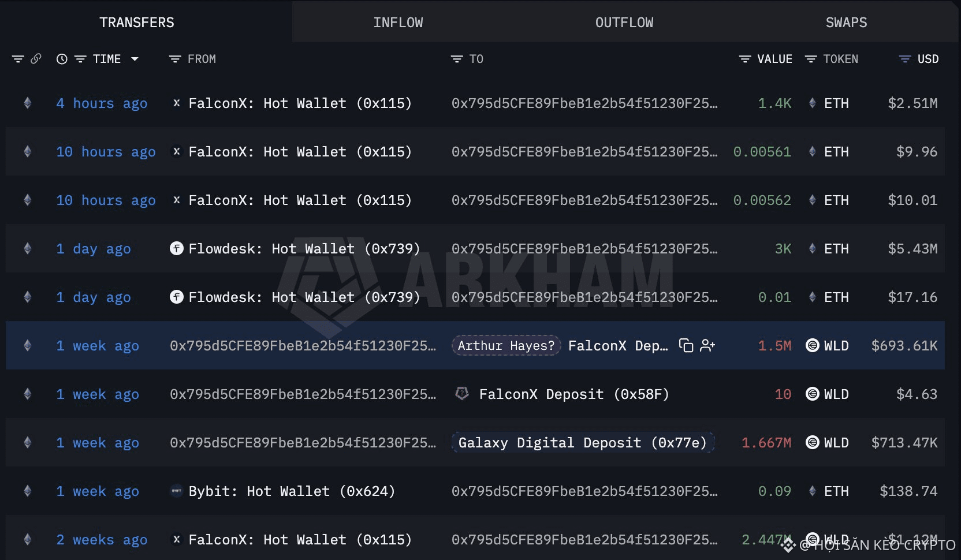Open the TO column filter
961x560 pixels.
(457, 59)
